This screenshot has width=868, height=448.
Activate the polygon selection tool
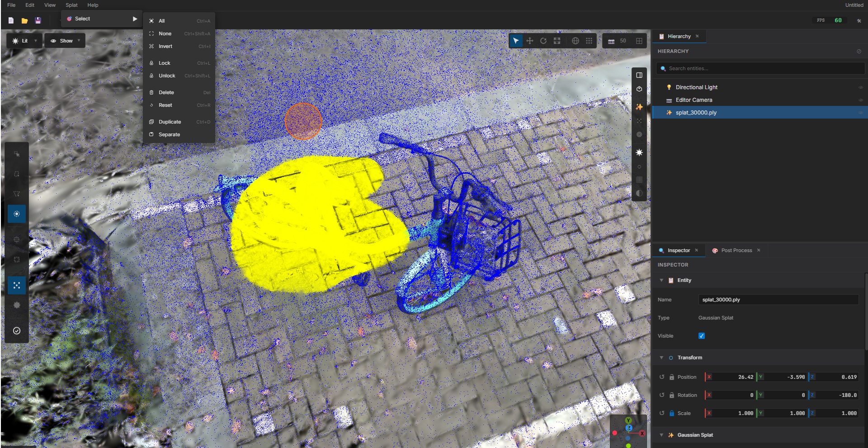tap(17, 194)
